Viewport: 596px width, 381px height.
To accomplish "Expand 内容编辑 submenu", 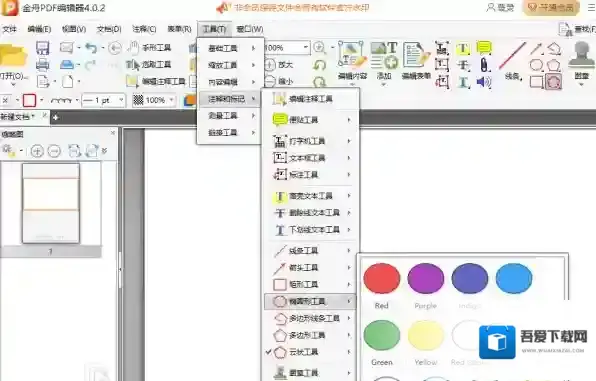I will pos(230,82).
